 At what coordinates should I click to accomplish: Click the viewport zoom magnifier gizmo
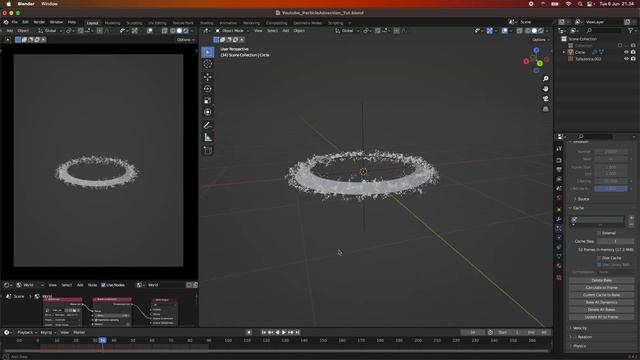point(546,78)
